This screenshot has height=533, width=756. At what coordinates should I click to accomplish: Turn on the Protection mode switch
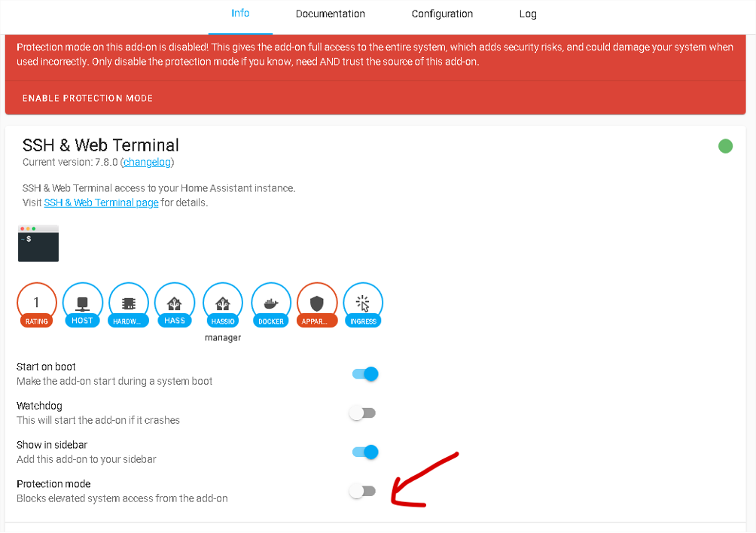[363, 491]
